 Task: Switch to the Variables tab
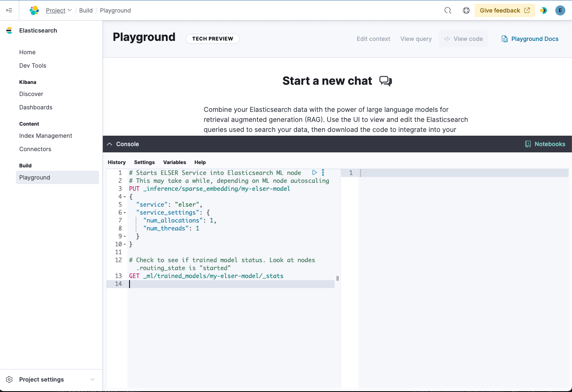click(x=175, y=162)
